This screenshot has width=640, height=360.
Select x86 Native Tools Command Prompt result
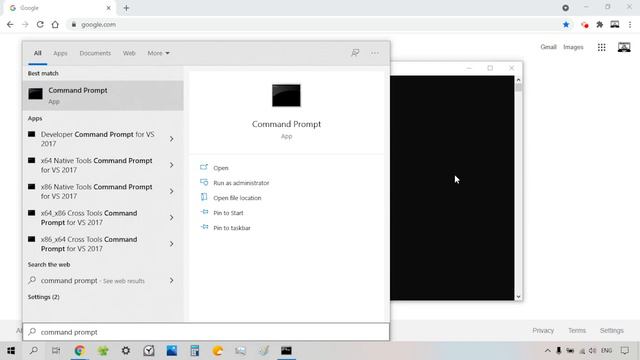pos(96,191)
